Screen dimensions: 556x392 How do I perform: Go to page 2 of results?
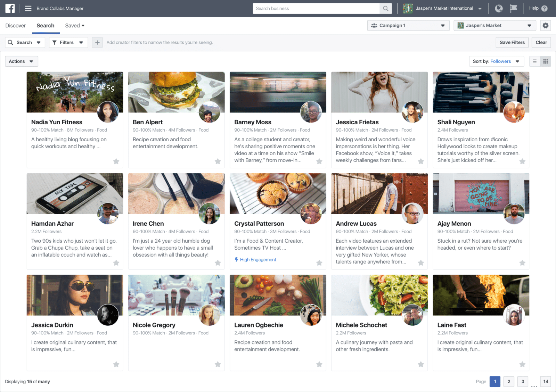509,381
